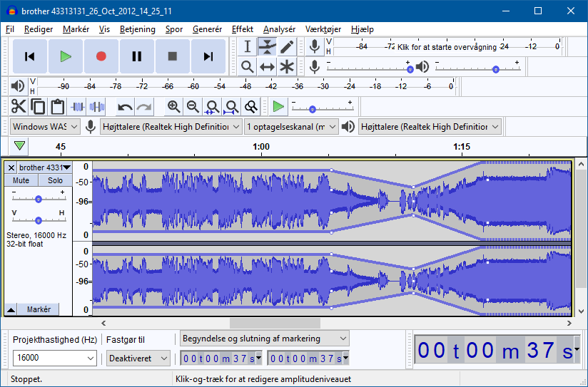The height and width of the screenshot is (387, 588).
Task: Click the horizontal scrollbar thumb
Action: pos(275,323)
